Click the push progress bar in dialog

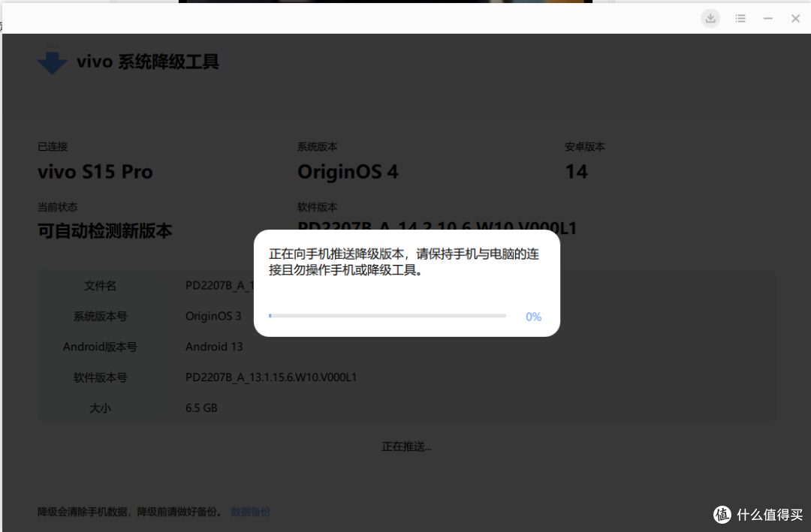(x=387, y=315)
